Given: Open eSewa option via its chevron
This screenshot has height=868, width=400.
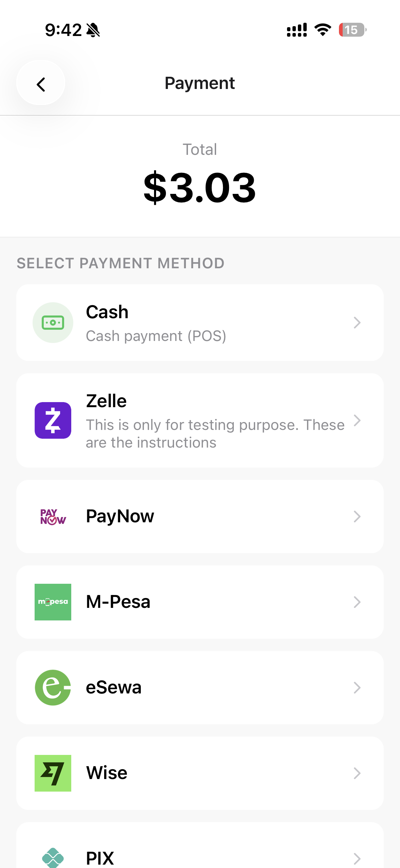Looking at the screenshot, I should [357, 687].
